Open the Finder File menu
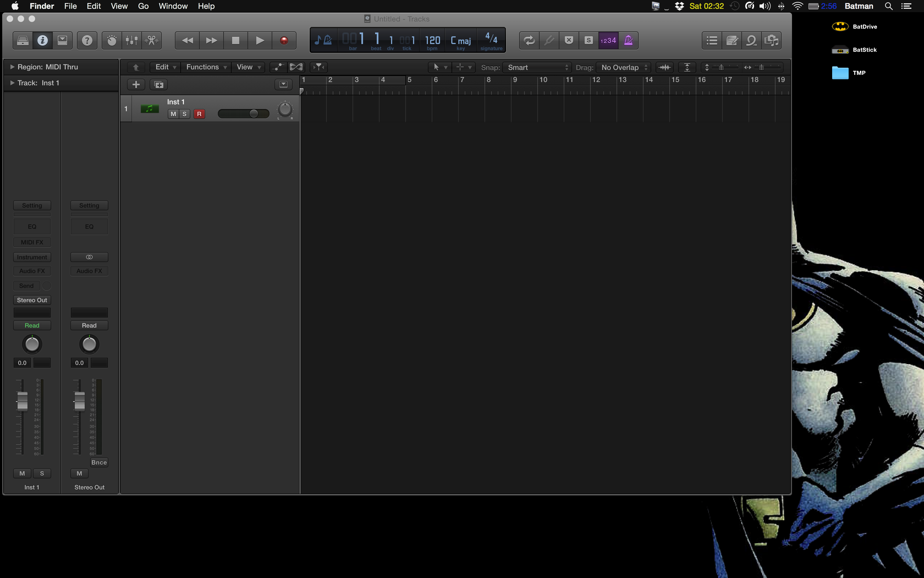 click(70, 6)
